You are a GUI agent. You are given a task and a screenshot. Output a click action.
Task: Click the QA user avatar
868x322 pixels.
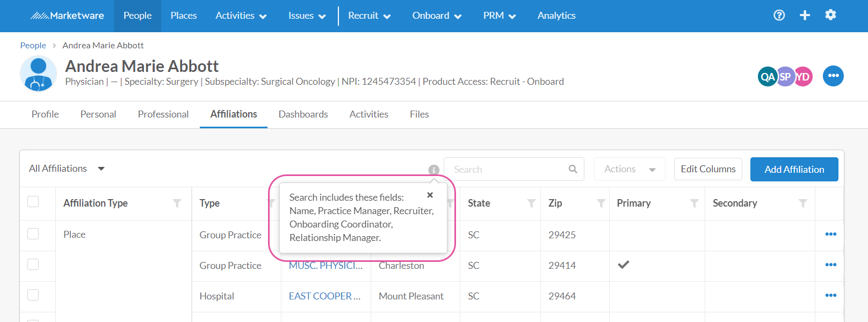(x=767, y=77)
